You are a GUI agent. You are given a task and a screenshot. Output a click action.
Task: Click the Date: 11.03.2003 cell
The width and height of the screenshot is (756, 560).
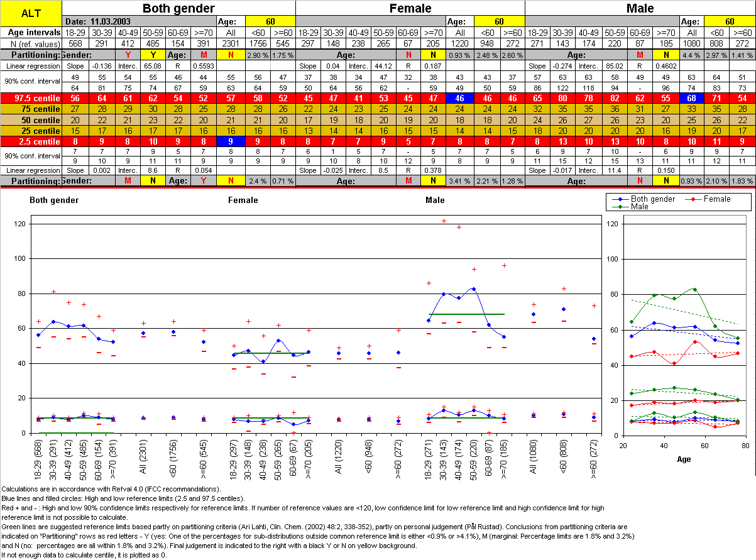tap(140, 21)
